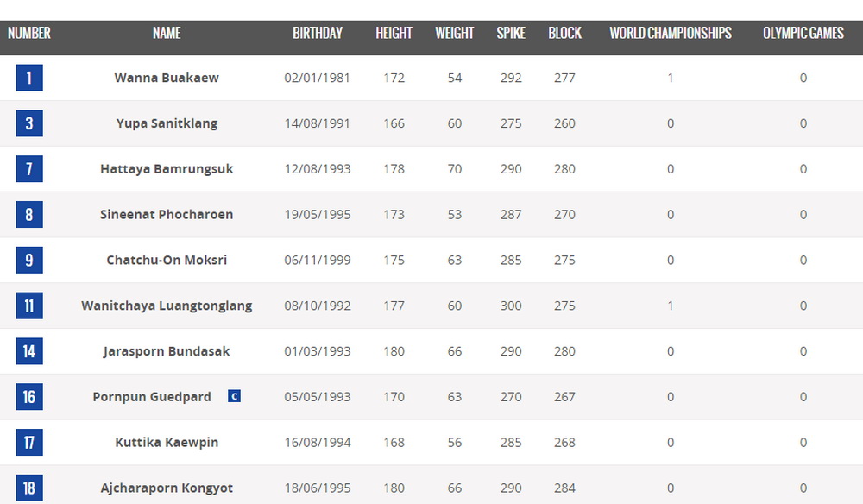
Task: Sort by SPIKE column header
Action: click(511, 33)
